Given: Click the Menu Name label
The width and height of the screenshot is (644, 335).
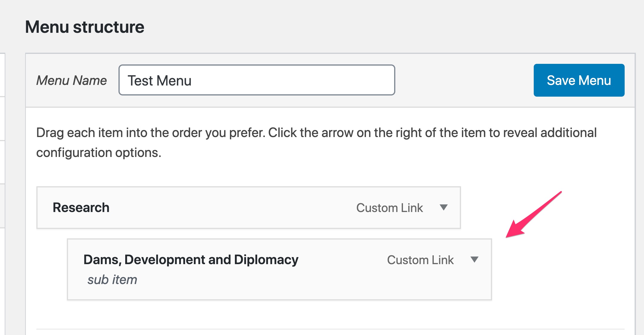Looking at the screenshot, I should tap(72, 81).
